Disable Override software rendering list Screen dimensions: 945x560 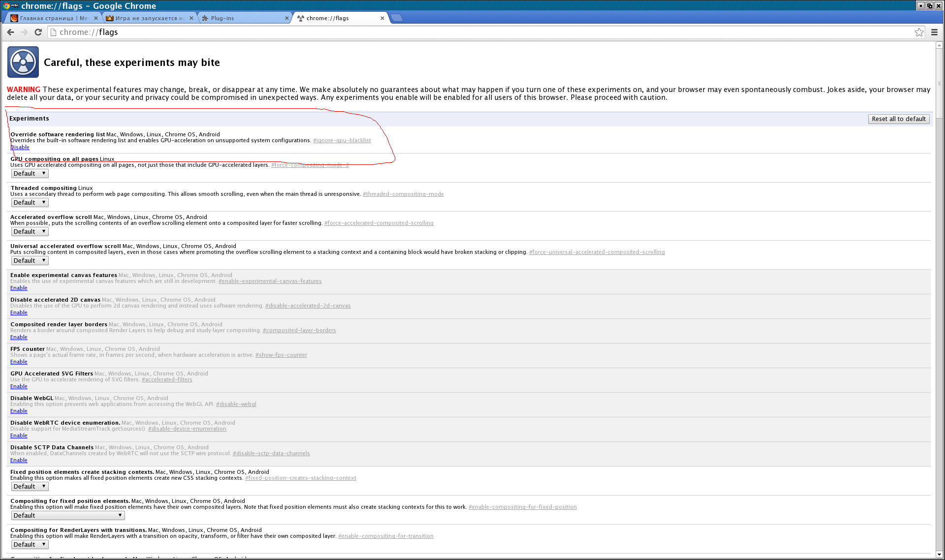tap(20, 147)
